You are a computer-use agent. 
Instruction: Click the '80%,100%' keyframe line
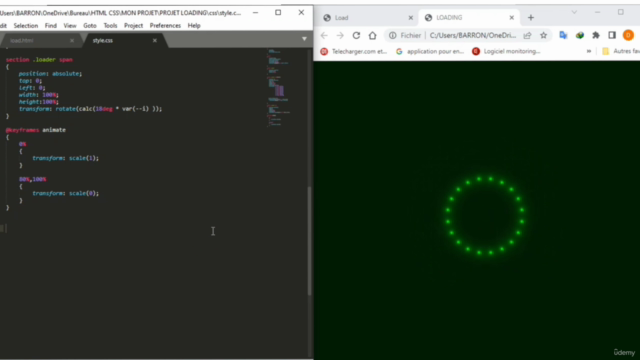(32, 179)
